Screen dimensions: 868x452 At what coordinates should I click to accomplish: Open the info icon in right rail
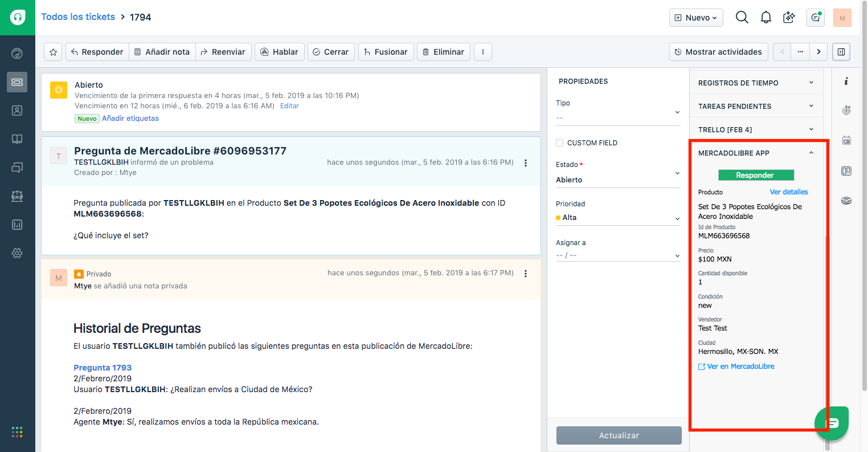coord(846,82)
